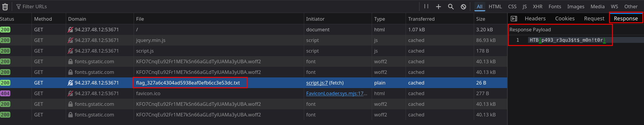Filter requests by XHR type

pyautogui.click(x=538, y=7)
